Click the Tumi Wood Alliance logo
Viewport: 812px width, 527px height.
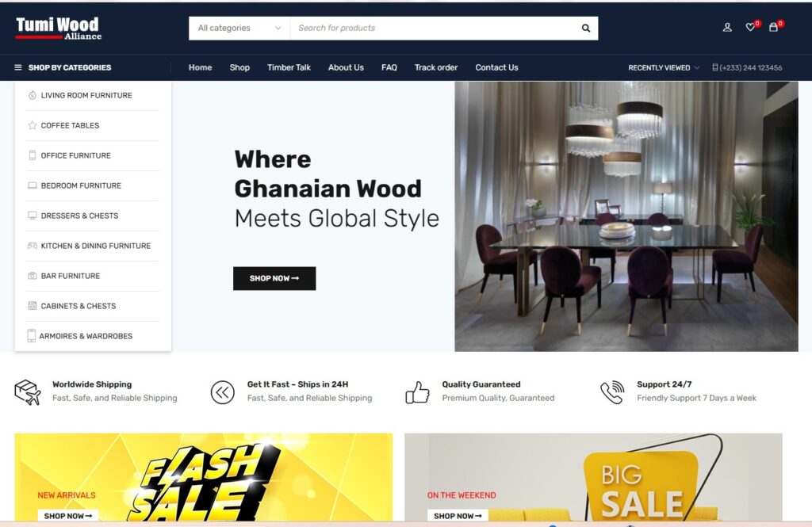click(x=59, y=29)
